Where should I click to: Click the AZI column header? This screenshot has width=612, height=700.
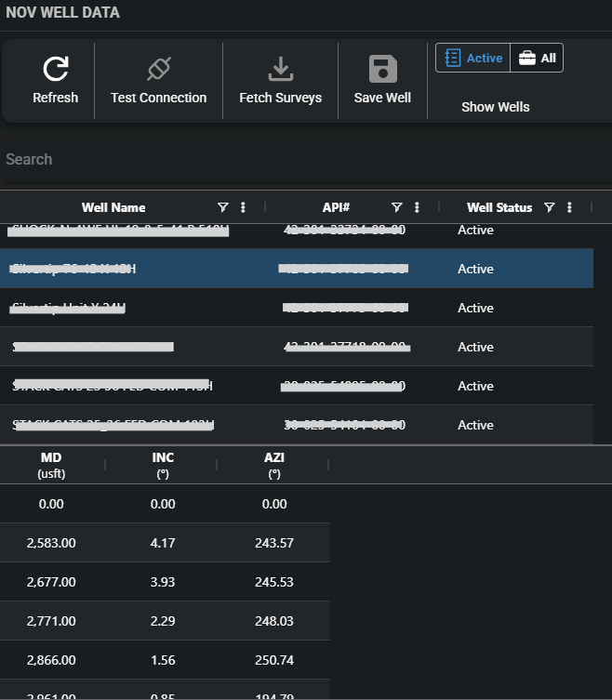(x=274, y=465)
